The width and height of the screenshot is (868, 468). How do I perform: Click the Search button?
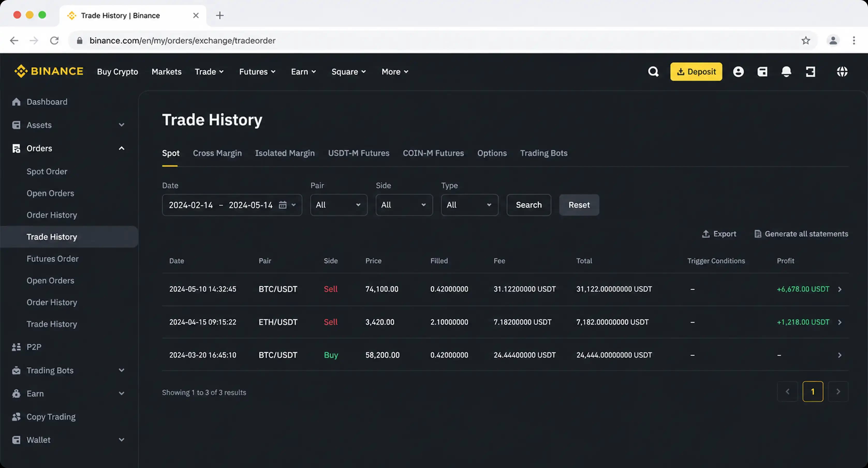point(529,205)
